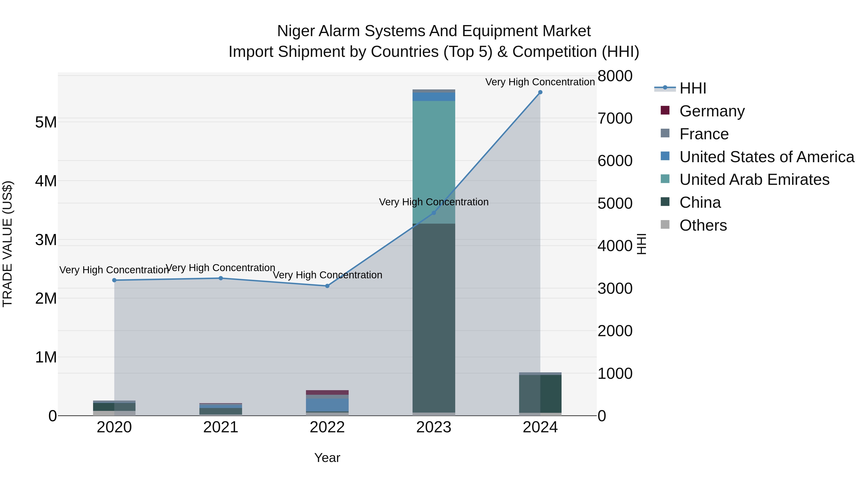Click the 5M left axis tick label
Image resolution: width=868 pixels, height=488 pixels.
(x=46, y=122)
